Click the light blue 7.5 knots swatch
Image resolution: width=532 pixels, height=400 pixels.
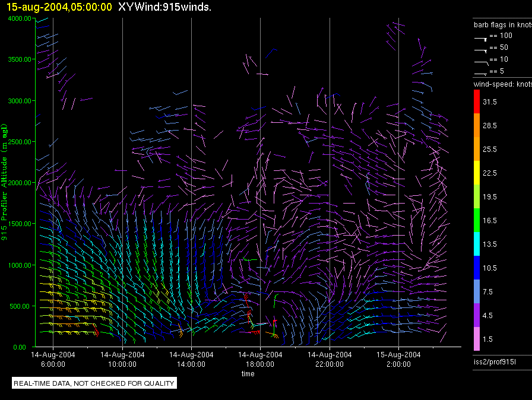coord(477,291)
